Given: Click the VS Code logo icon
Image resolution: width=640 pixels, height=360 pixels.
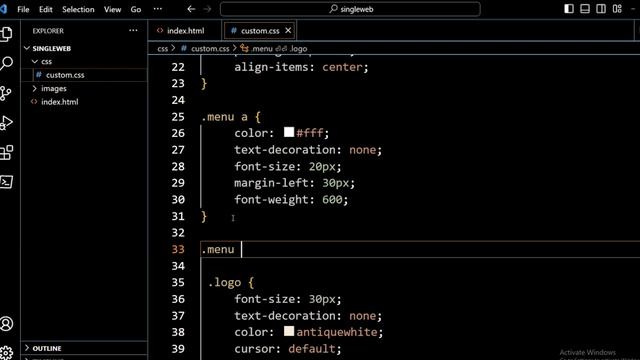Looking at the screenshot, I should click(4, 9).
